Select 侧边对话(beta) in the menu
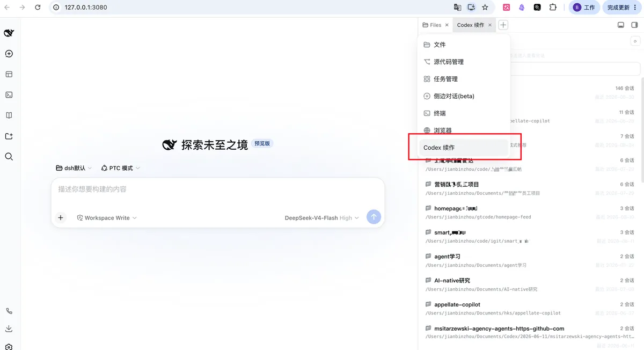 464,96
